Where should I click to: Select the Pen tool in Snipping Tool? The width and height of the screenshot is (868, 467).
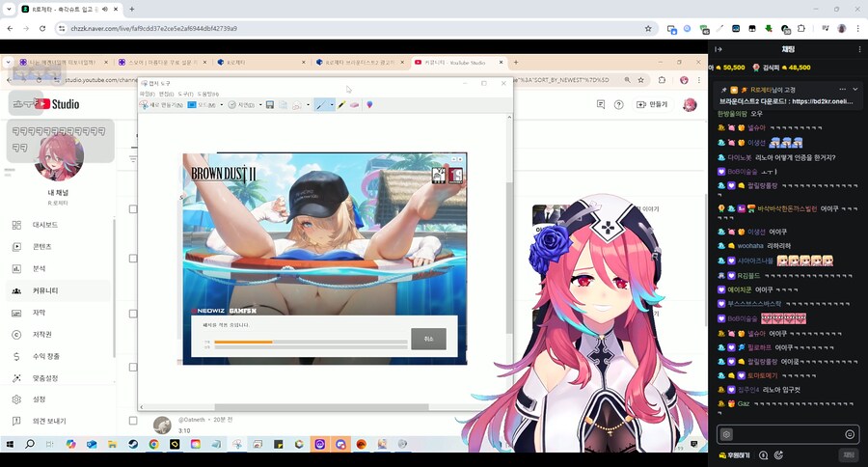coord(320,105)
